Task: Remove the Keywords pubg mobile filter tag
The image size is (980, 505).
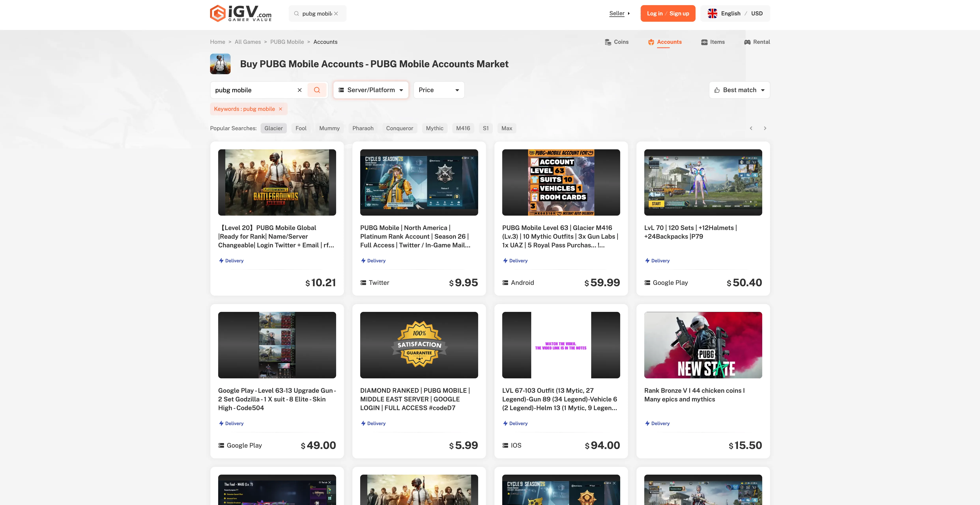Action: (280, 109)
